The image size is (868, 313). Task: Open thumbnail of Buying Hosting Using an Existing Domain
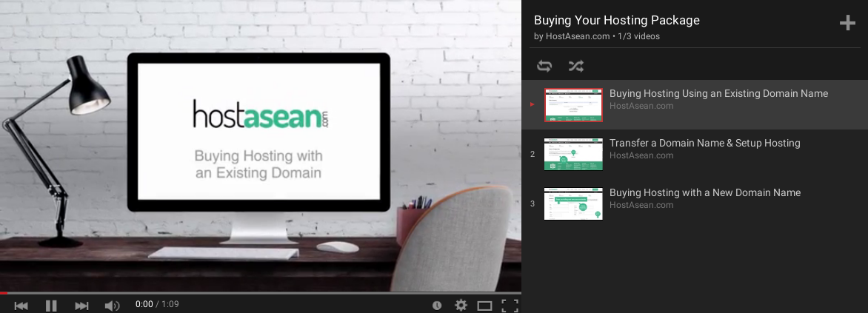pyautogui.click(x=573, y=104)
